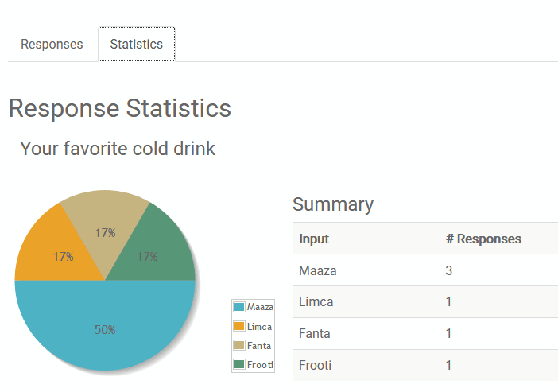
Task: Click the Frooti green legend swatch
Action: point(239,364)
